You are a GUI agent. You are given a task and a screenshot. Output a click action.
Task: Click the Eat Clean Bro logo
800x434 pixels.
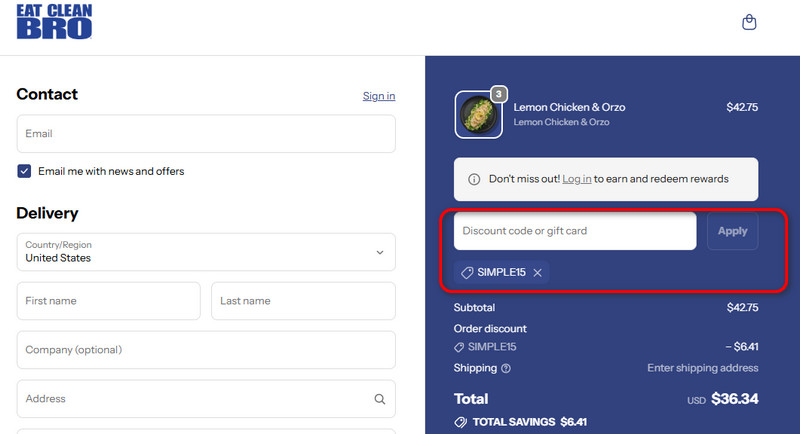54,22
